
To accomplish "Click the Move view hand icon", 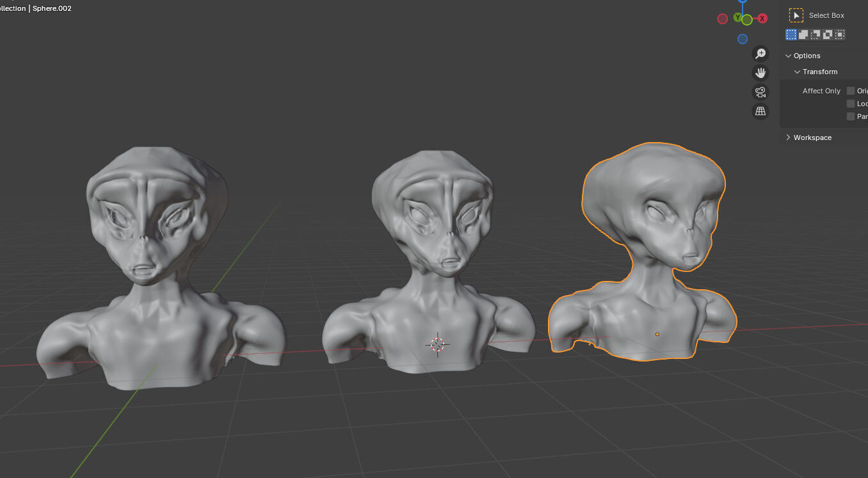I will coord(760,73).
